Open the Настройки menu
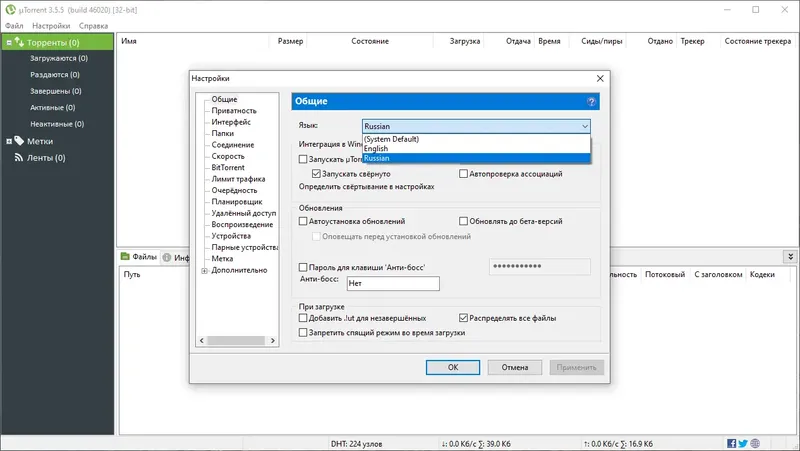800x451 pixels. coord(51,26)
